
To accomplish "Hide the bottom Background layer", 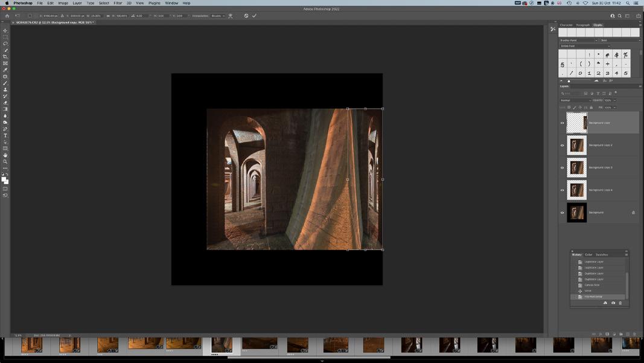I will point(563,213).
